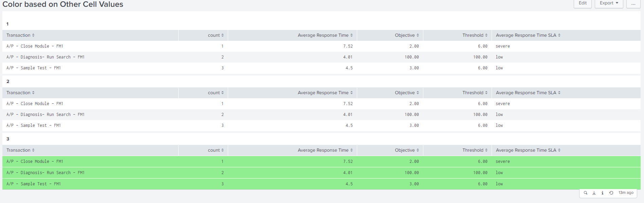Click "severe" SLA value in table 1

pos(502,46)
